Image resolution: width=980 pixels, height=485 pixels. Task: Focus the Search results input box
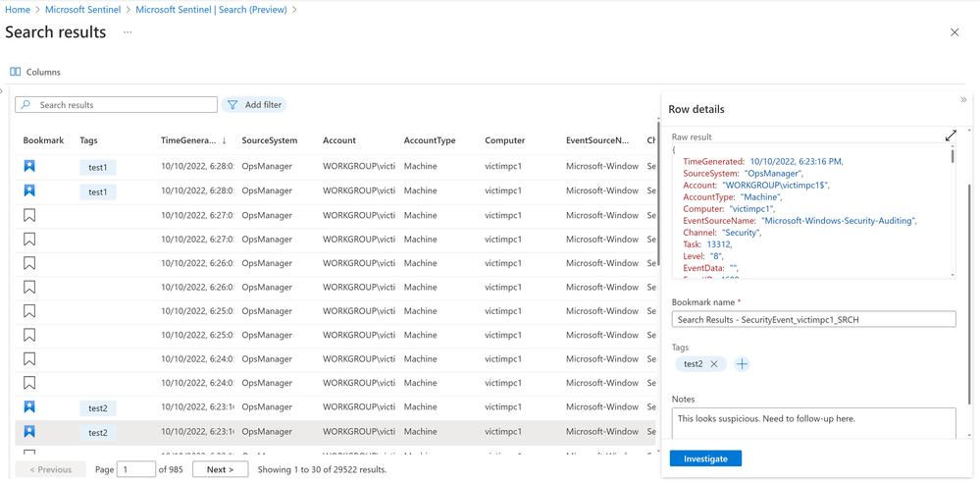[117, 105]
